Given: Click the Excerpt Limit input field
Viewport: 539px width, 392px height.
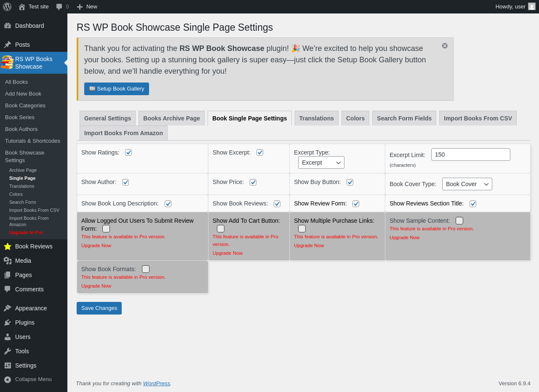Looking at the screenshot, I should click(x=471, y=155).
